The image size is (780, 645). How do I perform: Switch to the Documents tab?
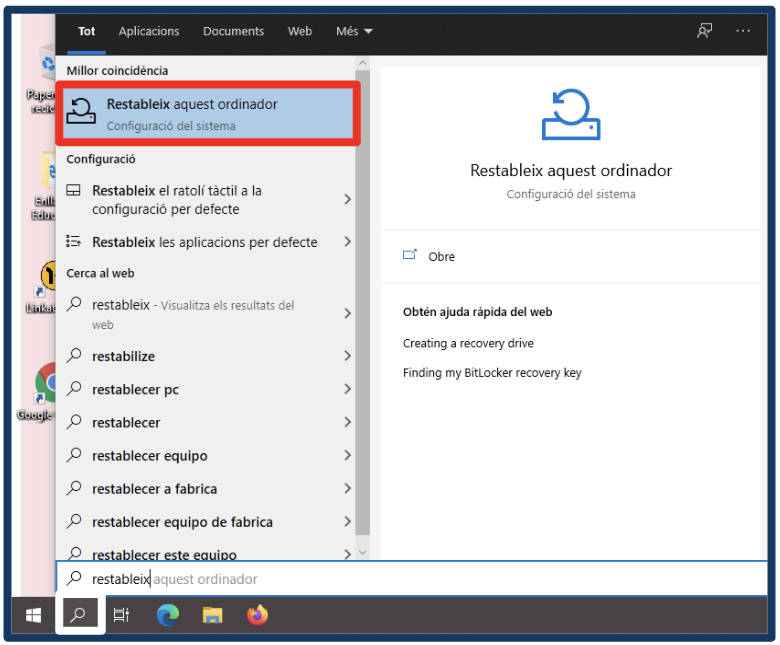(233, 31)
